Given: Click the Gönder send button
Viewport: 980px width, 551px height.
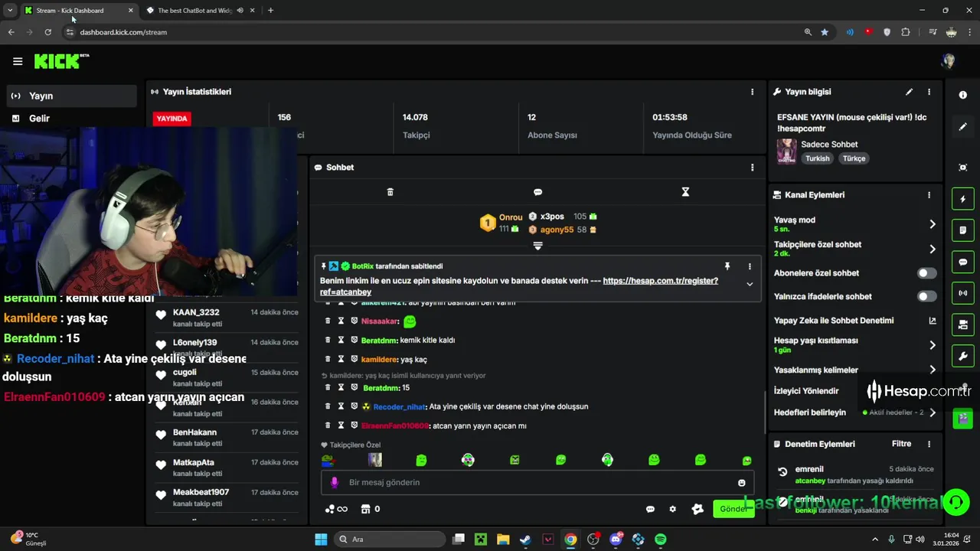Looking at the screenshot, I should point(733,509).
